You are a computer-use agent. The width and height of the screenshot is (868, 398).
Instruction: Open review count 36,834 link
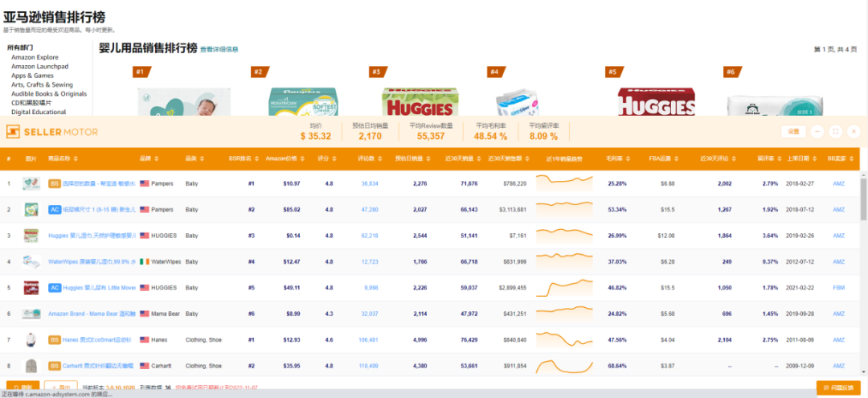click(370, 183)
